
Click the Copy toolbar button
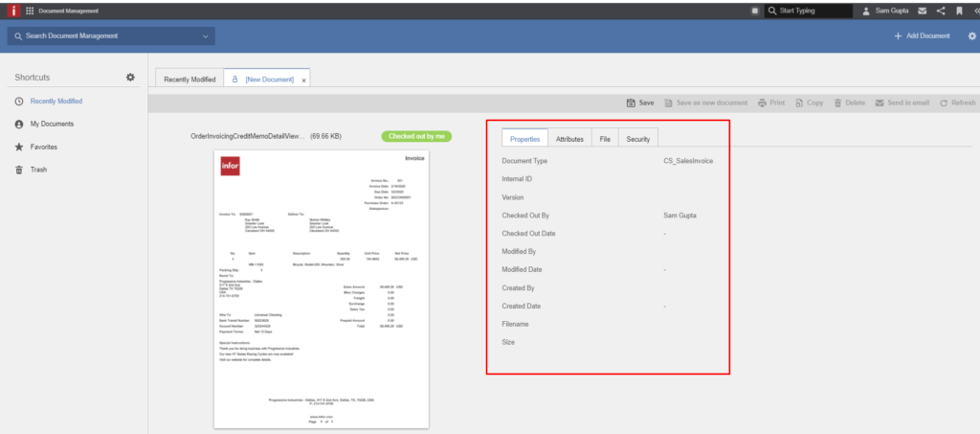coord(810,103)
